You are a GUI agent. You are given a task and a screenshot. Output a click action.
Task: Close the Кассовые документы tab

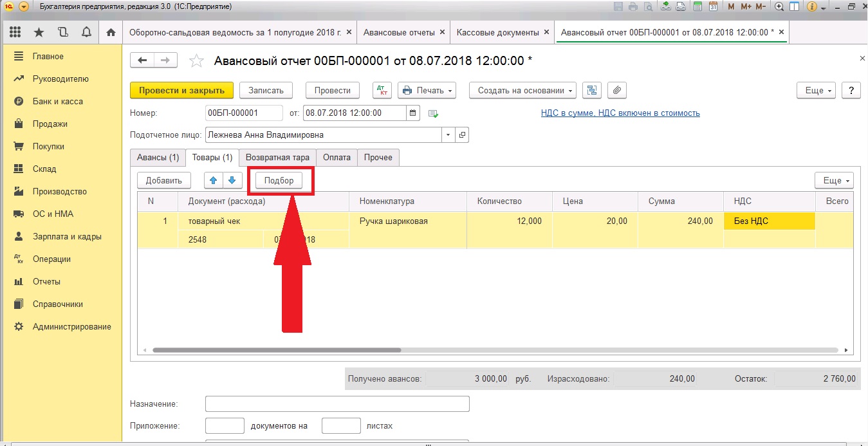(x=546, y=32)
